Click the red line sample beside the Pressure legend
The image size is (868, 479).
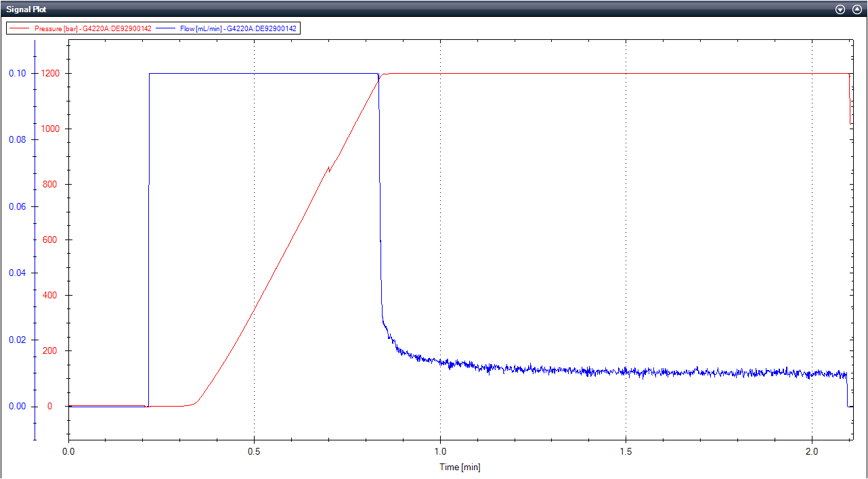point(19,28)
